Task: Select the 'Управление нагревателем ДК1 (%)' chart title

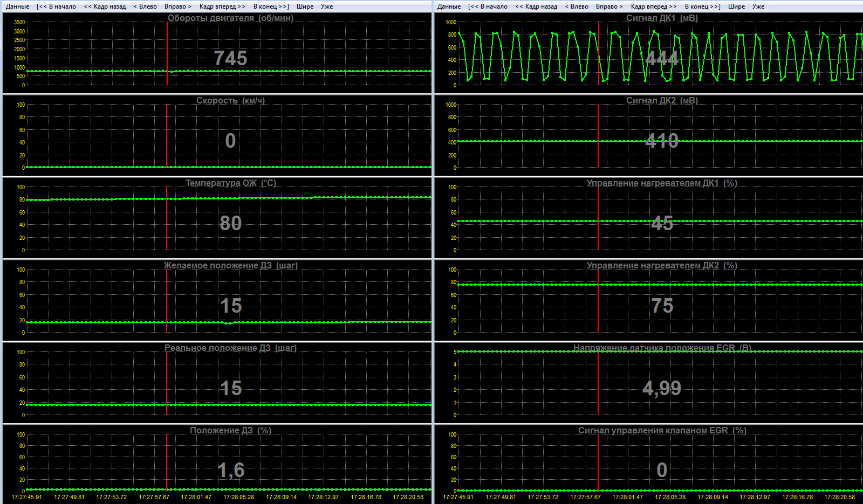Action: 662,183
